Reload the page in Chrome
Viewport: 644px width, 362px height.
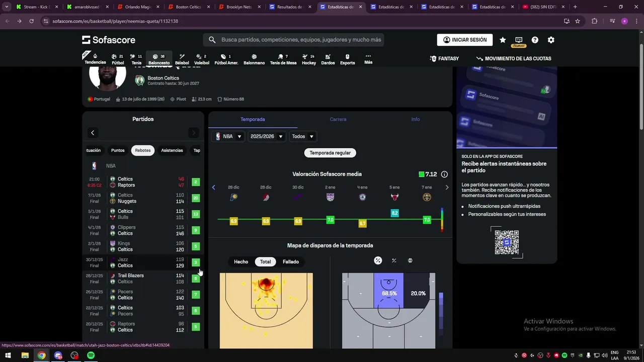click(x=31, y=21)
